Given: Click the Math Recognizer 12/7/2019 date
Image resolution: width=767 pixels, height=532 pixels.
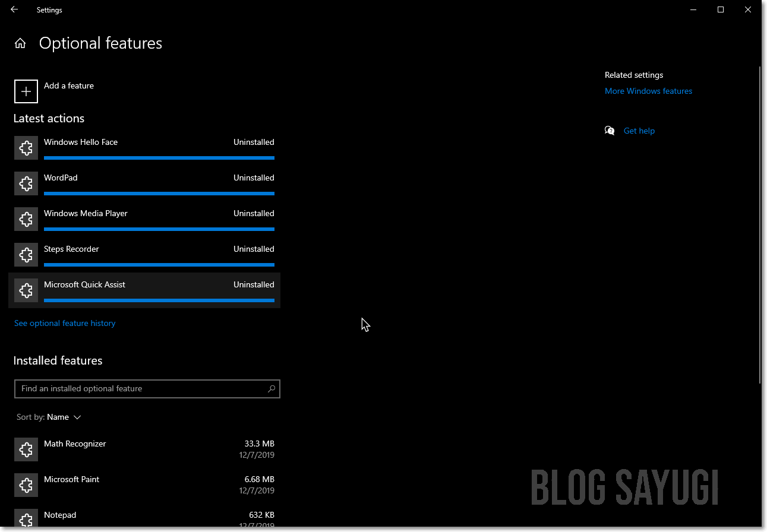Looking at the screenshot, I should click(257, 455).
